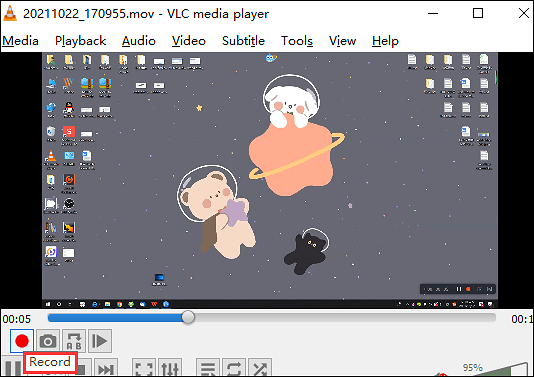Maximize the VLC window
Image resolution: width=534 pixels, height=377 pixels.
click(478, 14)
